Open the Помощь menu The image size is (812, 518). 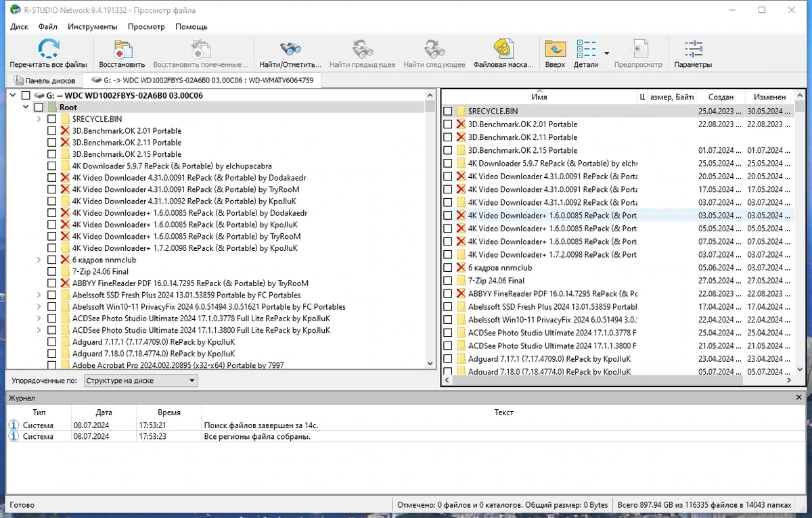pos(191,26)
